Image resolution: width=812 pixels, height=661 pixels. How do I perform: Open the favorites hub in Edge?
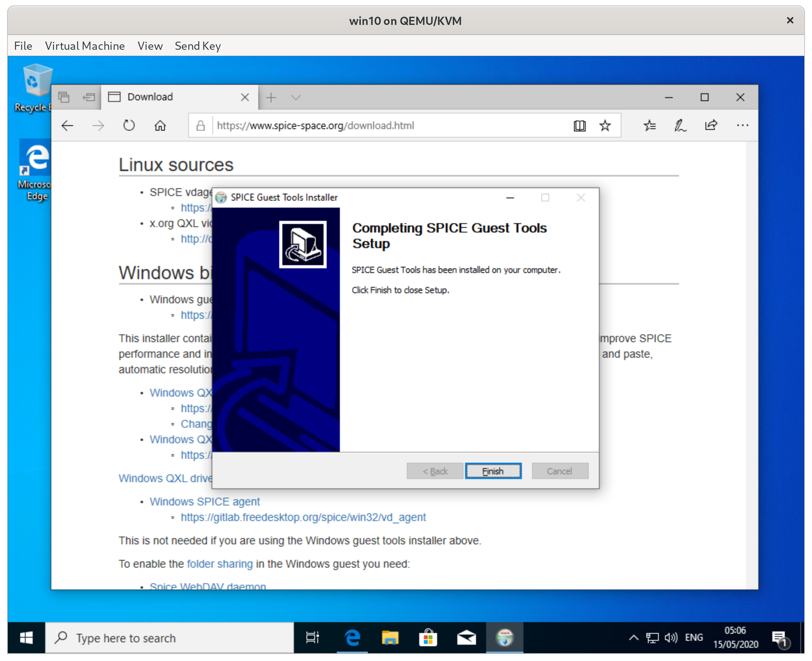[x=649, y=125]
